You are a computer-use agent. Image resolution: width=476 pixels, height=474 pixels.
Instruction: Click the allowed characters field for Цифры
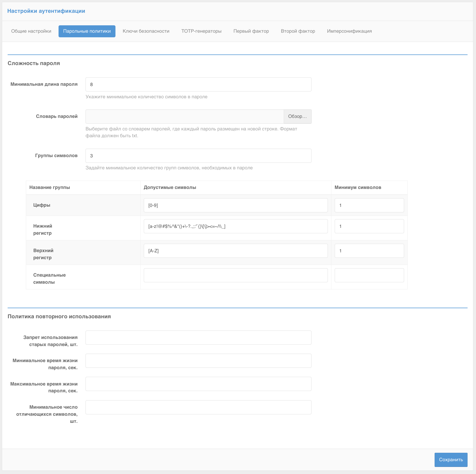coord(236,205)
